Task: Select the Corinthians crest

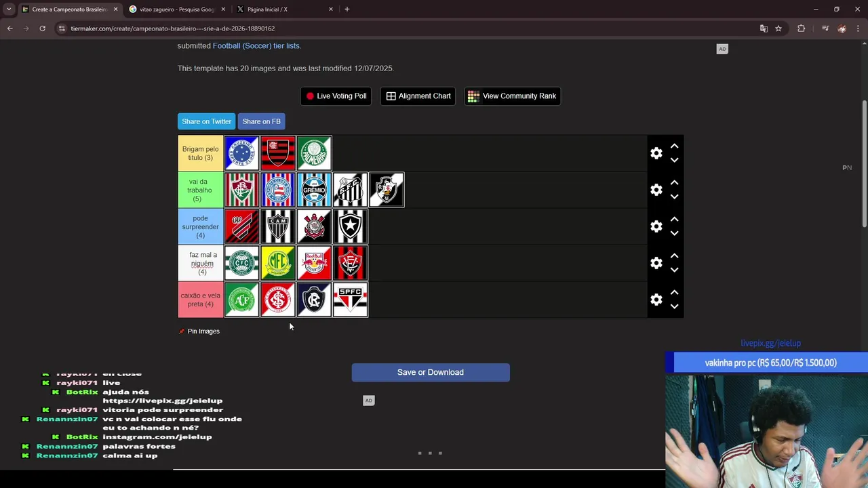Action: coord(314,226)
